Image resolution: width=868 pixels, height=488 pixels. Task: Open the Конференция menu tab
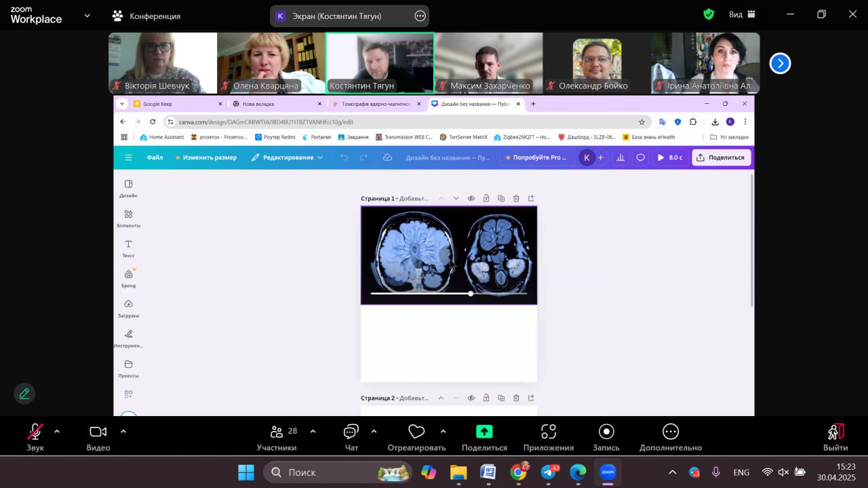point(146,16)
